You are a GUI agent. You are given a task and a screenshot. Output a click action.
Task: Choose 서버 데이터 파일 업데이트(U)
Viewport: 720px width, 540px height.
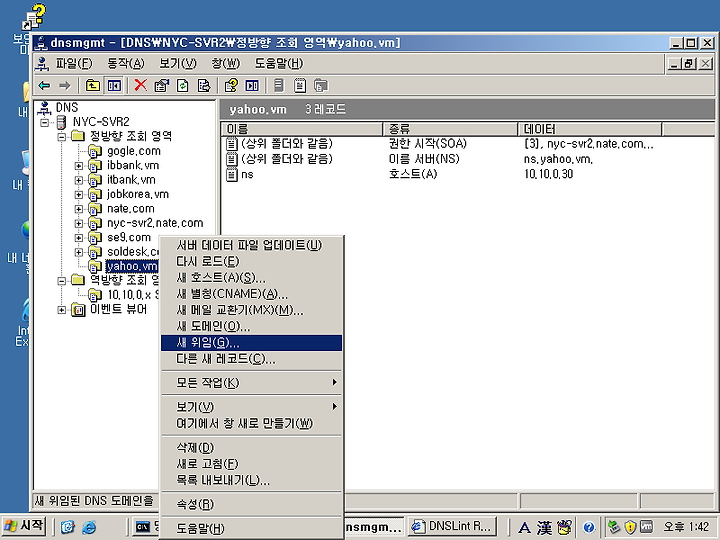(252, 246)
